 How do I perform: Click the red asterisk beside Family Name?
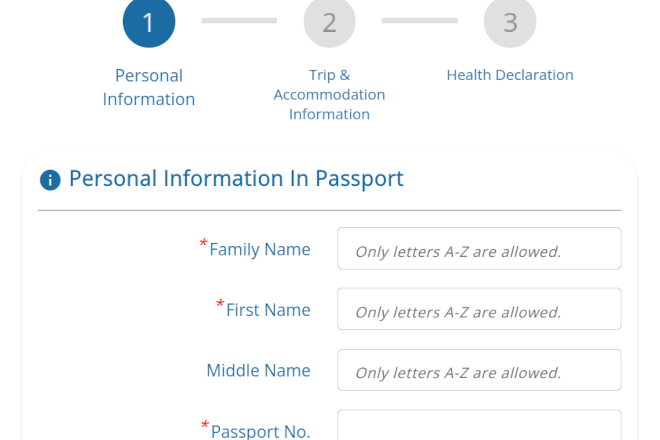coord(204,244)
